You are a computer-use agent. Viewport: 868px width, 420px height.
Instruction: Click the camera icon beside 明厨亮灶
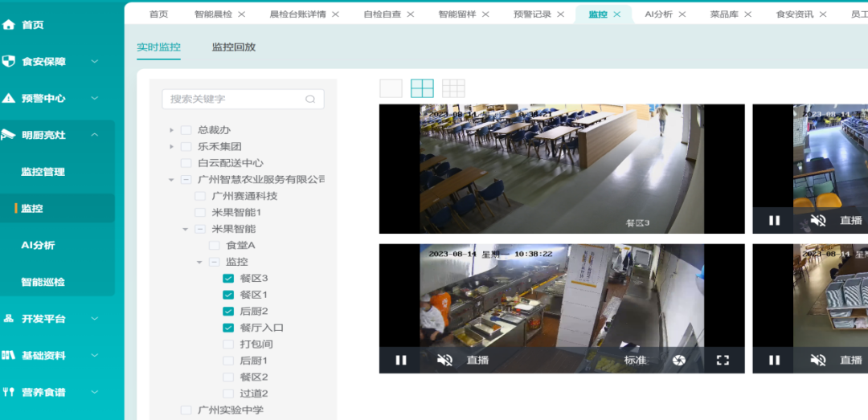click(8, 134)
